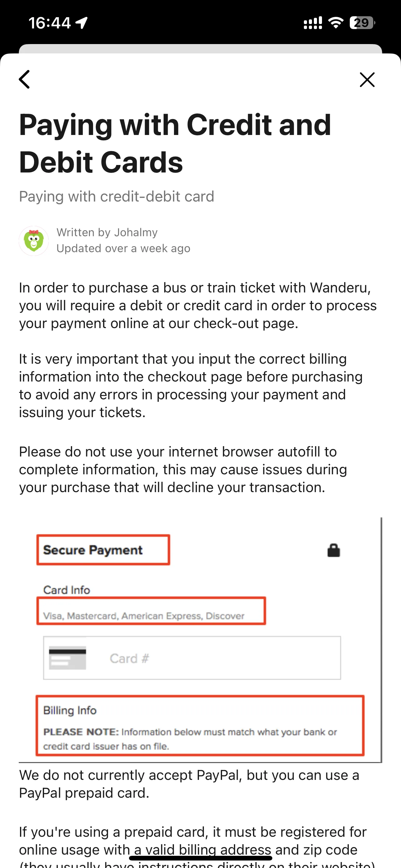
Task: Tap the cellular signal bars icon
Action: click(313, 23)
